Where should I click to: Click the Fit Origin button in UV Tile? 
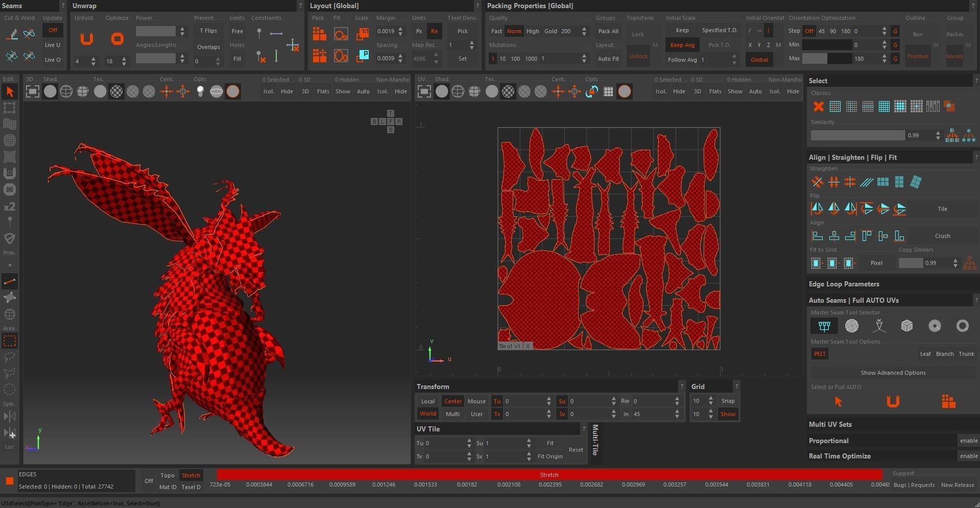(x=550, y=456)
